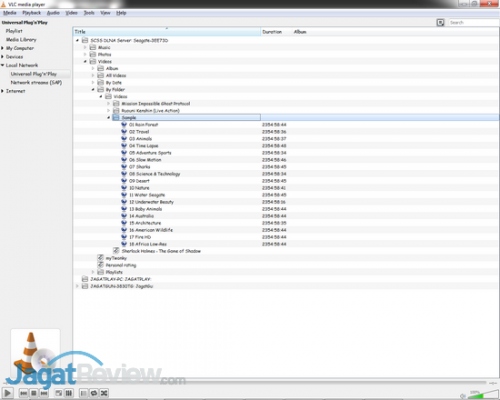Click video icon of 02 Travel
Screen dimensions: 500x400
click(x=124, y=132)
